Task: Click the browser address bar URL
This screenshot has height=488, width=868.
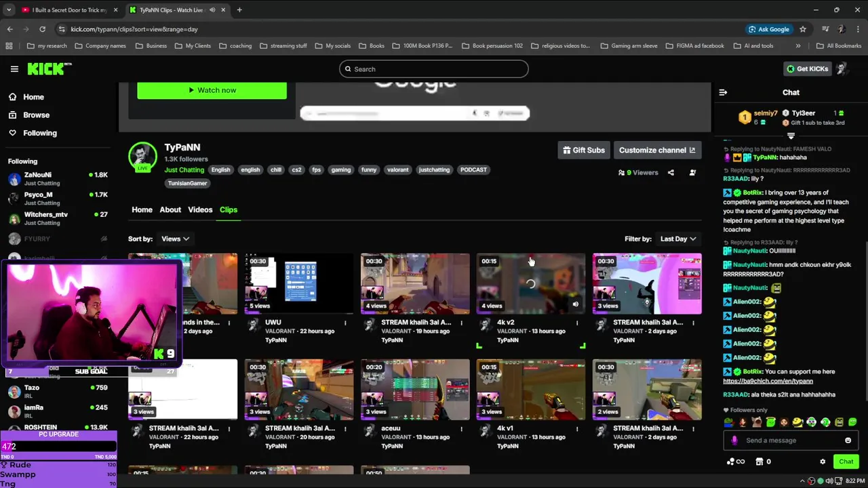Action: tap(134, 29)
